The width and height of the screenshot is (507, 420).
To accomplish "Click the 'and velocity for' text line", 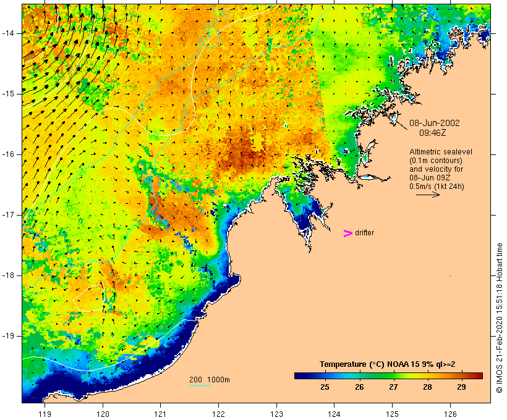I will point(436,169).
